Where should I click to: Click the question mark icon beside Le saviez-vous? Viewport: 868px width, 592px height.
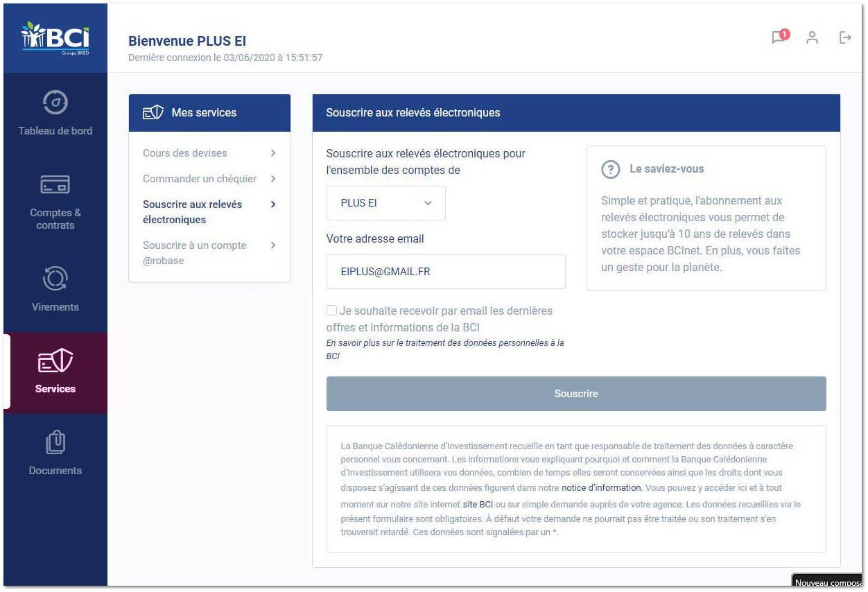(610, 169)
